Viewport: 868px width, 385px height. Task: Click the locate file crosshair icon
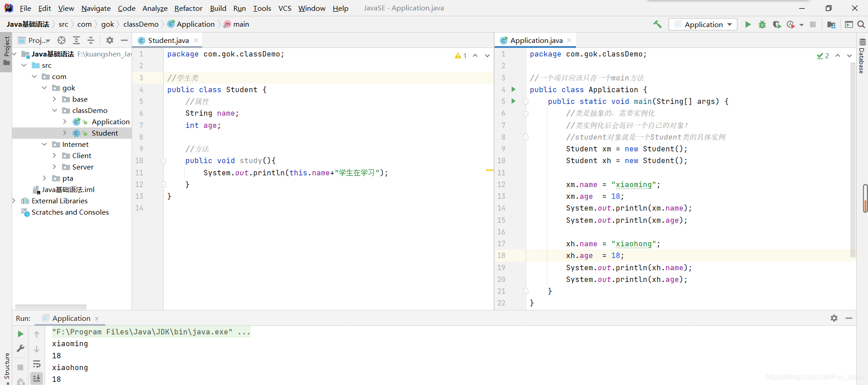click(x=61, y=40)
